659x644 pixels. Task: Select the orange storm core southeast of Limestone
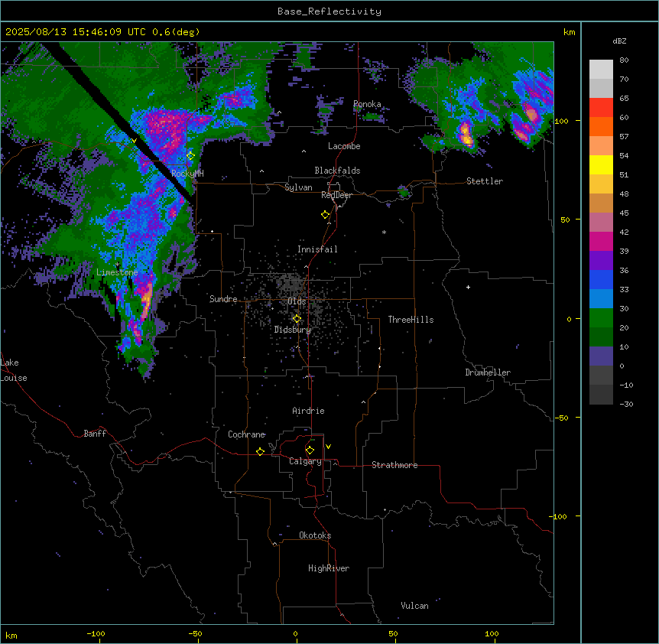point(146,300)
